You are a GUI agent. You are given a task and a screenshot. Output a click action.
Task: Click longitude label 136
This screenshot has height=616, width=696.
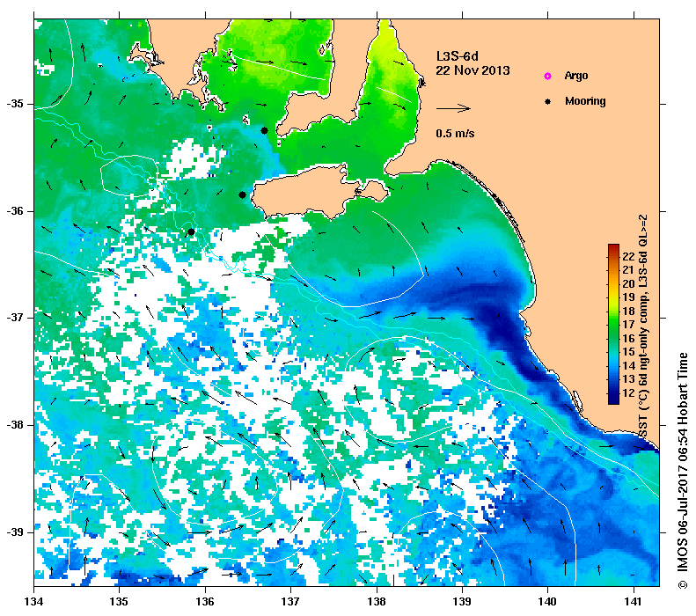click(205, 601)
